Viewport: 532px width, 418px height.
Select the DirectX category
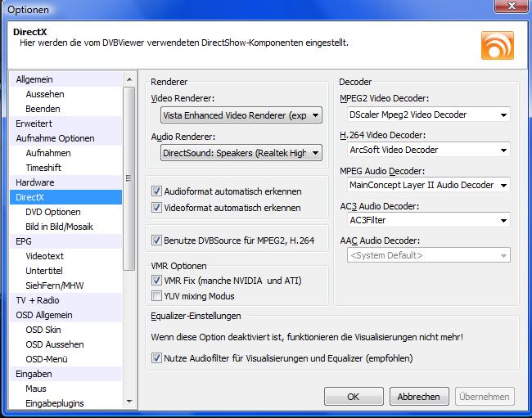(x=65, y=197)
